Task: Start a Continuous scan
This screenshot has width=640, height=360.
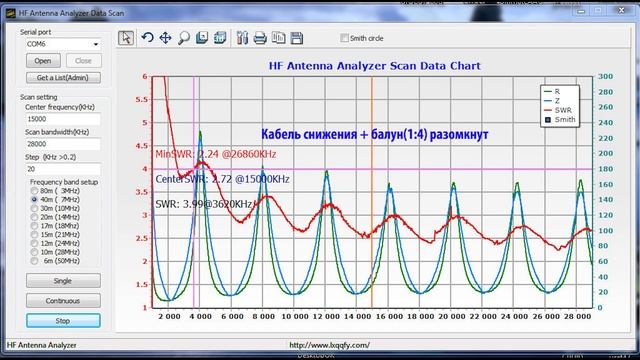Action: [x=63, y=301]
